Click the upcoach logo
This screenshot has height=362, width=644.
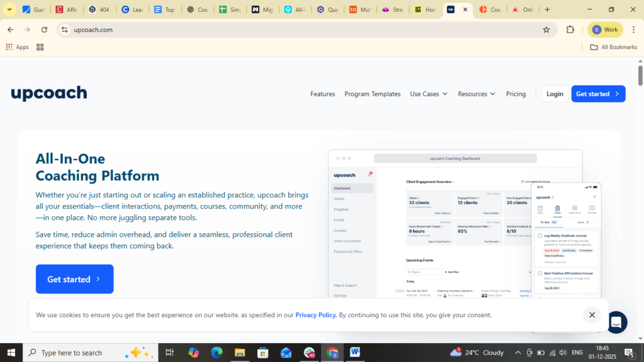tap(49, 94)
